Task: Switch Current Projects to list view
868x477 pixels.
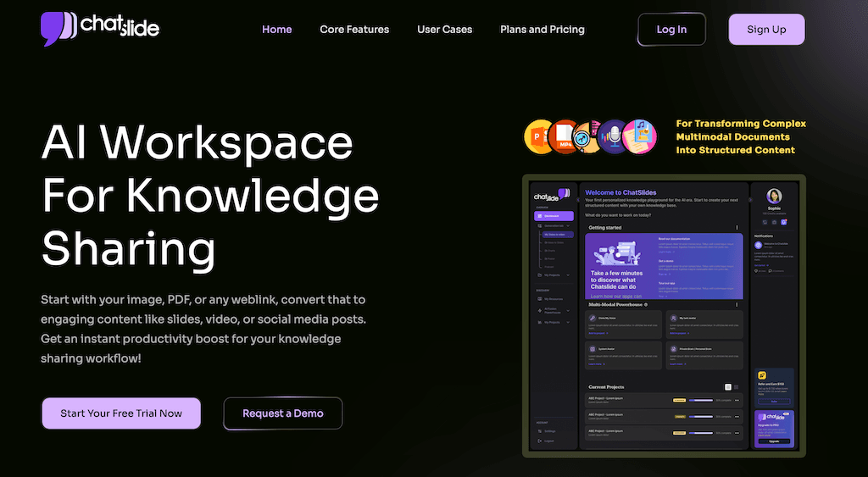Action: pos(728,386)
